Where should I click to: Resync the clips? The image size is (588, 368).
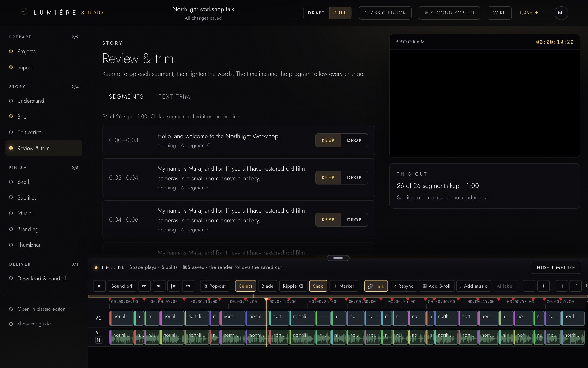[x=403, y=286]
